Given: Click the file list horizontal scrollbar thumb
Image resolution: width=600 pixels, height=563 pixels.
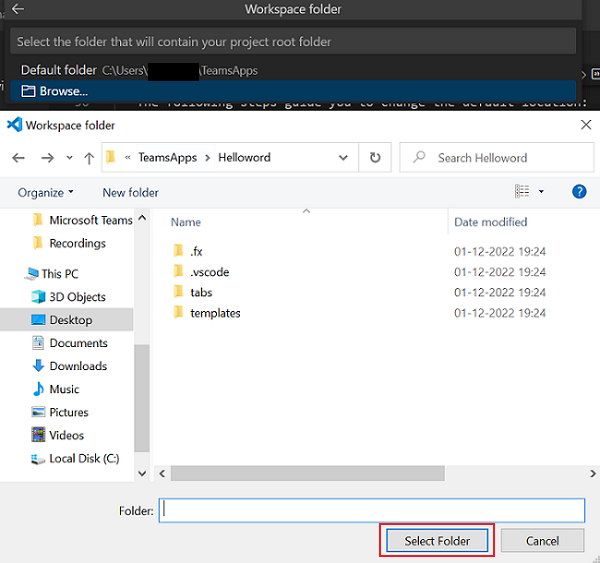Looking at the screenshot, I should [x=308, y=473].
